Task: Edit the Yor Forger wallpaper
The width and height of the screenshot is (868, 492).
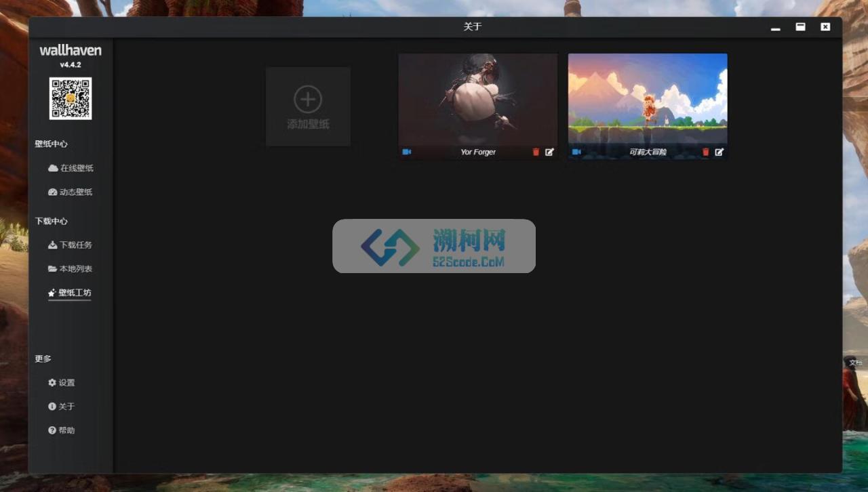Action: pos(549,152)
